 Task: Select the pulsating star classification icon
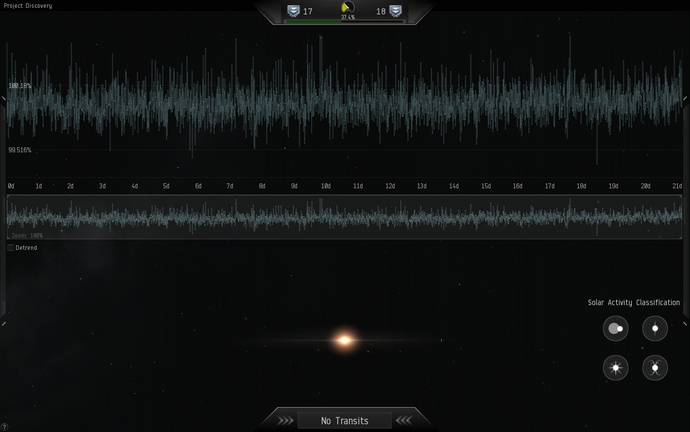pos(655,328)
